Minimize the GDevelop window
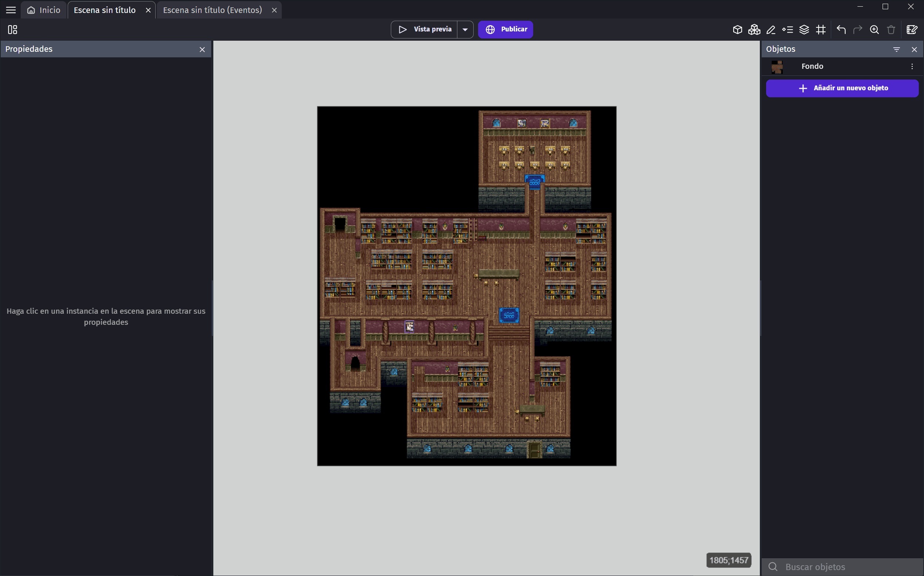The height and width of the screenshot is (576, 924). coord(860,7)
